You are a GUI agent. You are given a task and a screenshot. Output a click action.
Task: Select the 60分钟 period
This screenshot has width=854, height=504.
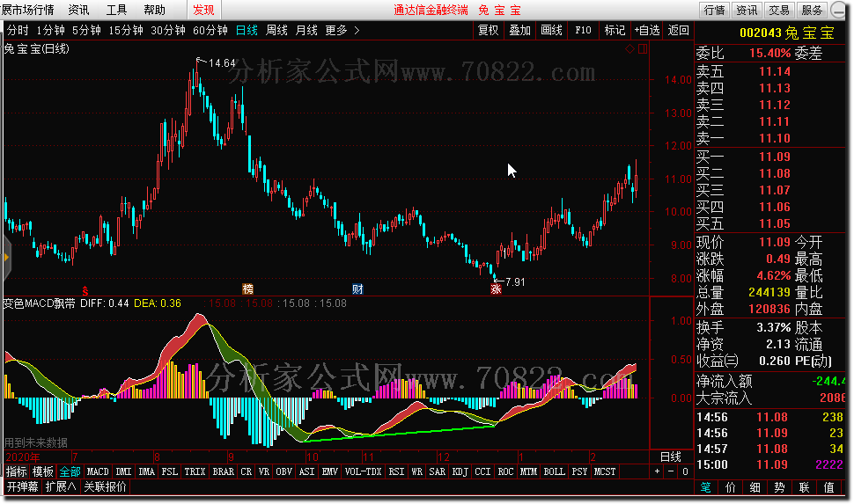(x=210, y=31)
